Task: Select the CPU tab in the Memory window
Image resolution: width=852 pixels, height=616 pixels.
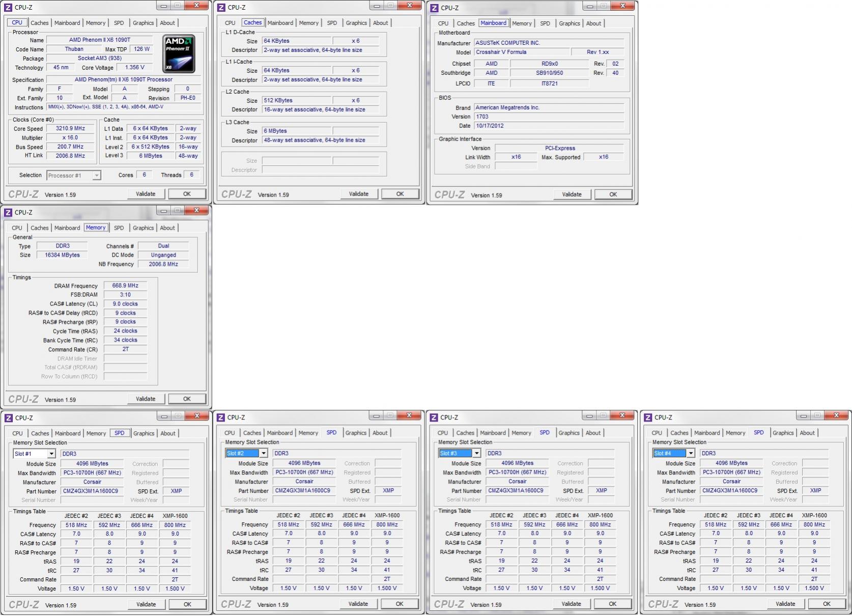Action: point(17,228)
